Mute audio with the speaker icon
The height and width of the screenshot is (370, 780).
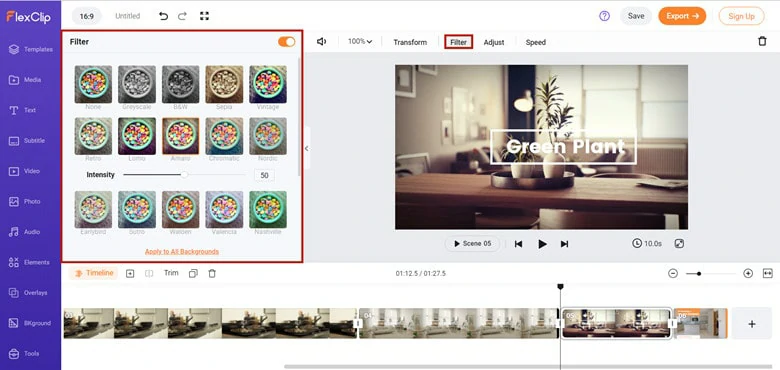coord(321,42)
